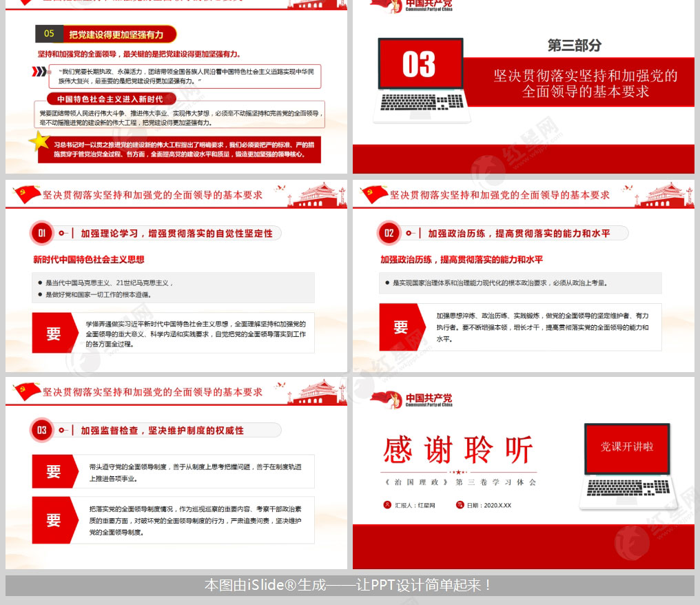Click the circular 01 number badge
This screenshot has width=700, height=605.
click(x=41, y=233)
